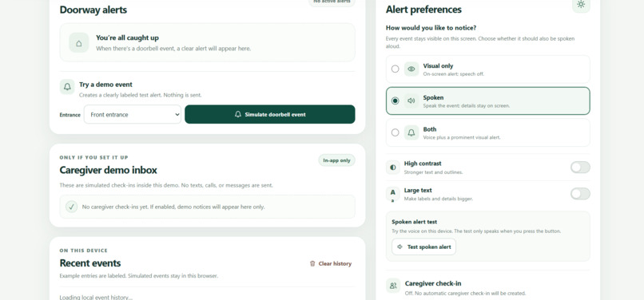Click the No active alerts badge
Screen dimensions: 644x300
click(x=332, y=2)
